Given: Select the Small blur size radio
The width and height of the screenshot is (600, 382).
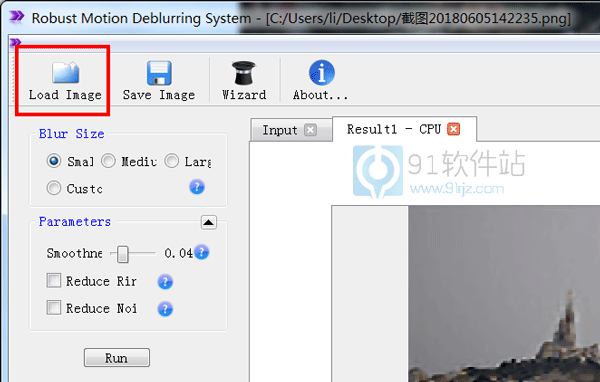Looking at the screenshot, I should pyautogui.click(x=54, y=161).
